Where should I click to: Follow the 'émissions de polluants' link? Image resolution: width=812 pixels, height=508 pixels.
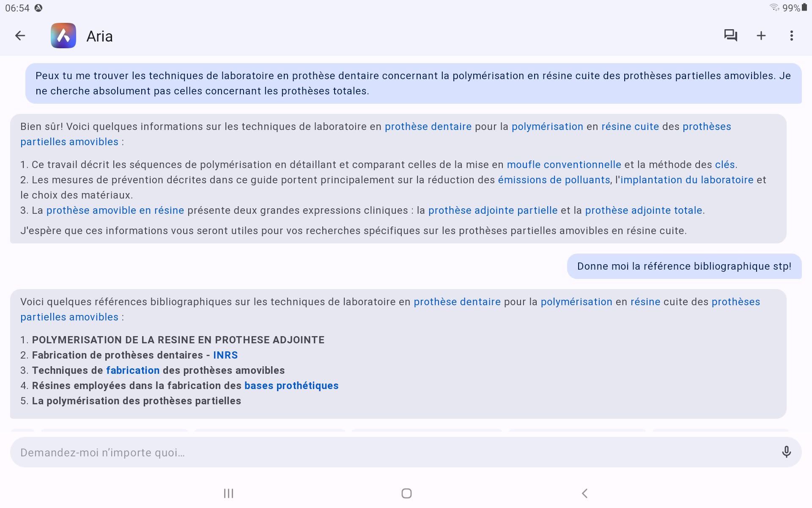point(554,180)
